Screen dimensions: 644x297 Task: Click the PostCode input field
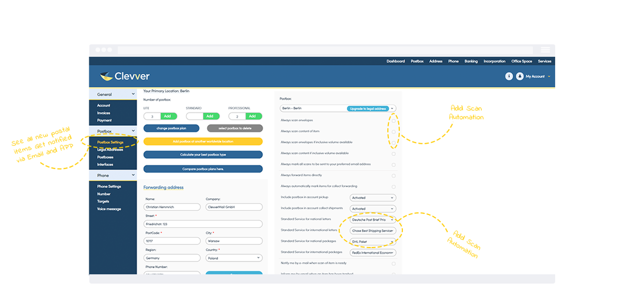click(x=172, y=241)
